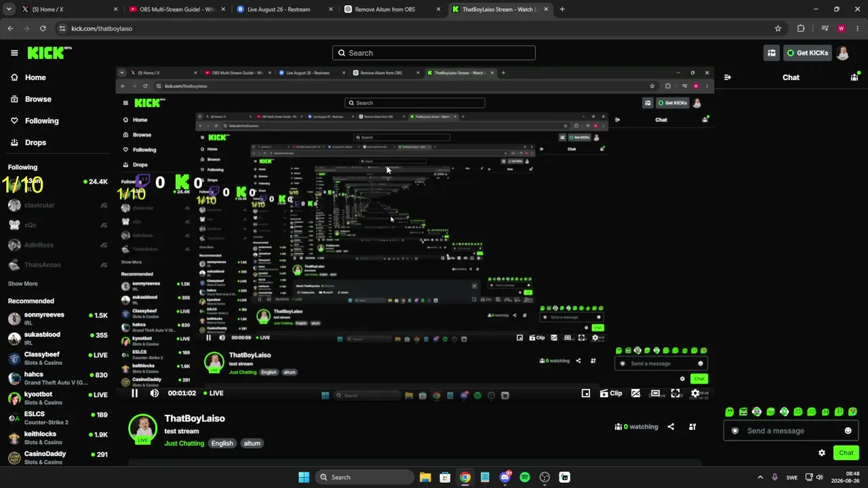Open OBS Studio from the taskbar
This screenshot has width=868, height=488.
[545, 477]
